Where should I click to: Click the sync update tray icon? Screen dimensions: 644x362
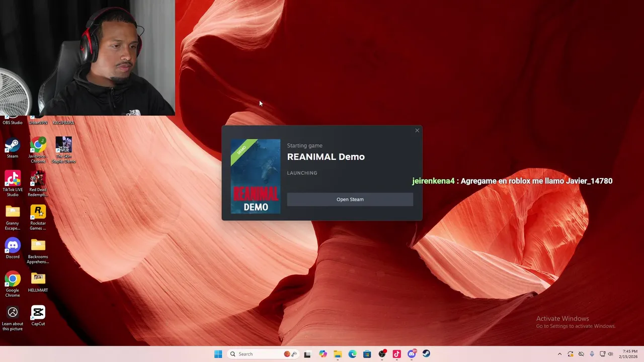570,354
